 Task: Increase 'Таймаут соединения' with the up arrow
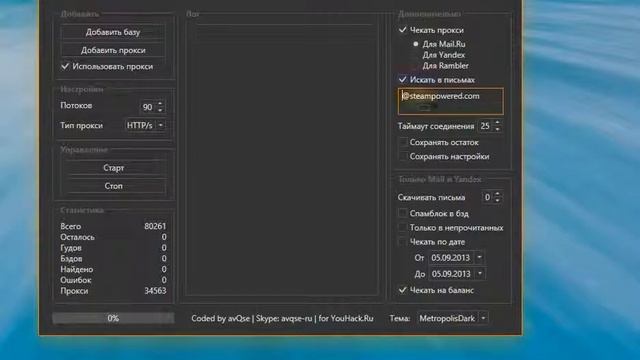tap(497, 122)
